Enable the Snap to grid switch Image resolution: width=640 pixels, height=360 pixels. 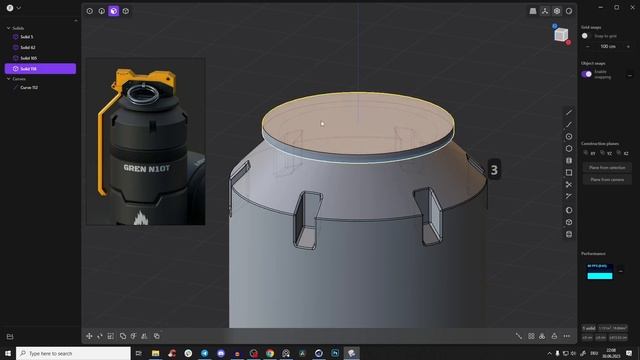point(586,36)
